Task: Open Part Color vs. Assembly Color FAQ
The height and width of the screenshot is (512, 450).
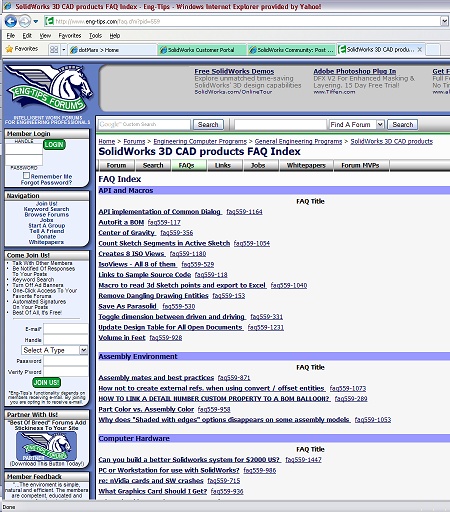Action: pyautogui.click(x=146, y=409)
